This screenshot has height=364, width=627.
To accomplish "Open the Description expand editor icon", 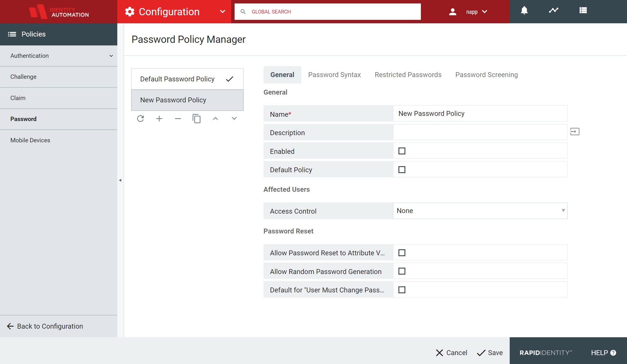I will (x=575, y=132).
